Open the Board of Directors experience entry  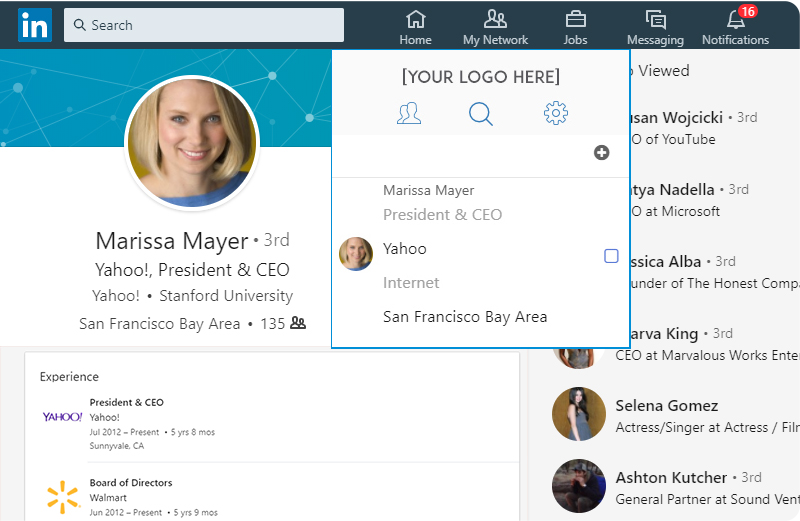[x=131, y=482]
